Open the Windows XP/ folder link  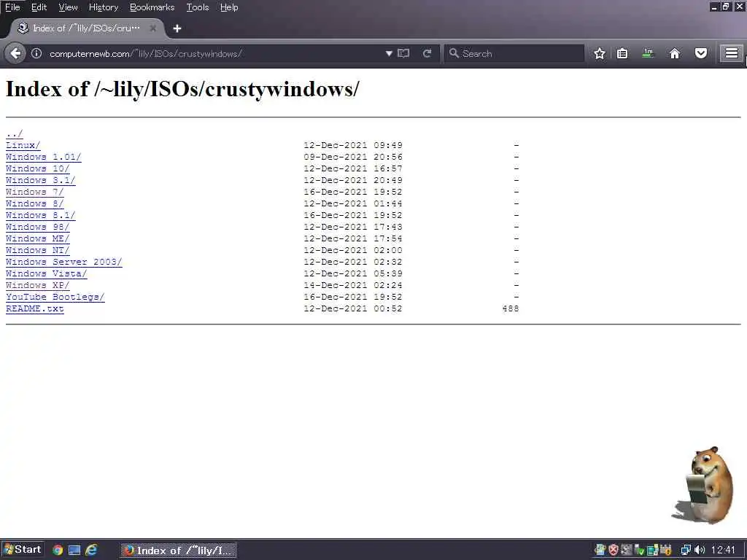point(38,285)
